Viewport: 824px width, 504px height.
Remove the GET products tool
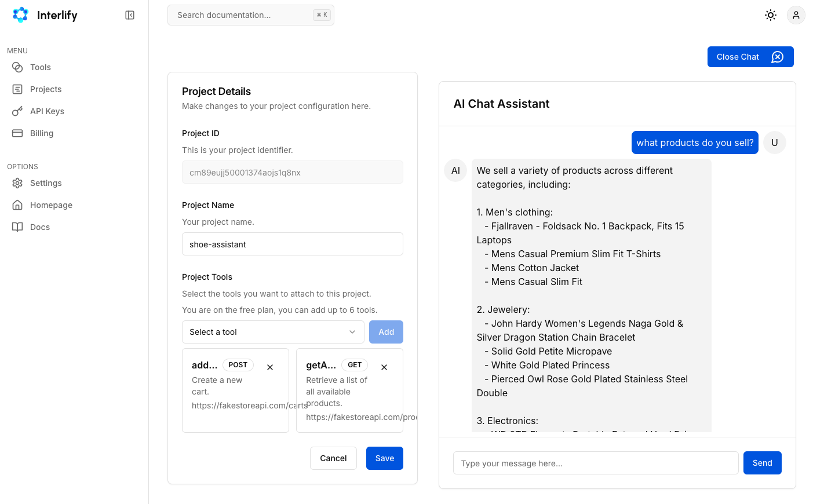click(384, 367)
